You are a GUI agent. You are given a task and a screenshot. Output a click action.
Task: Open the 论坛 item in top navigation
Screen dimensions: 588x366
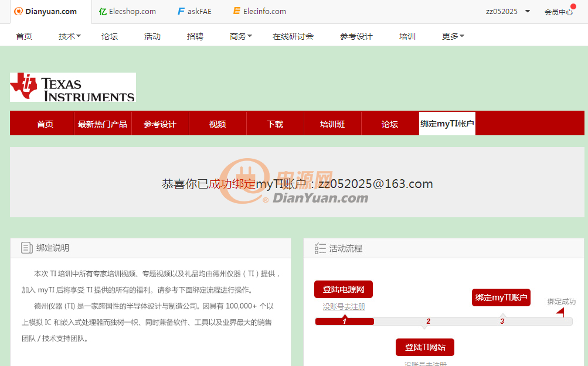(x=110, y=36)
